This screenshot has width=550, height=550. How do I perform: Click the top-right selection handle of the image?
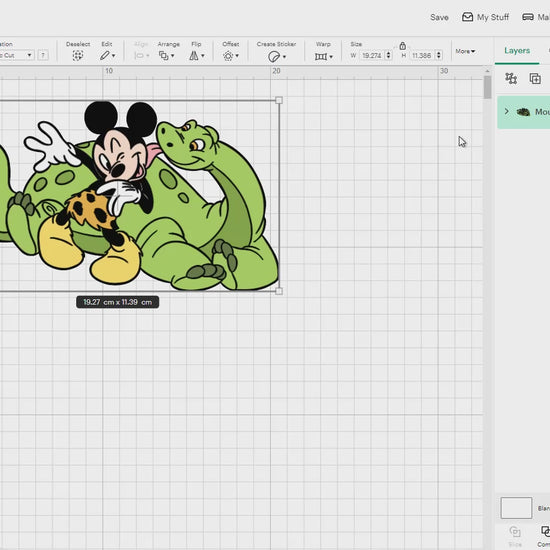tap(279, 100)
